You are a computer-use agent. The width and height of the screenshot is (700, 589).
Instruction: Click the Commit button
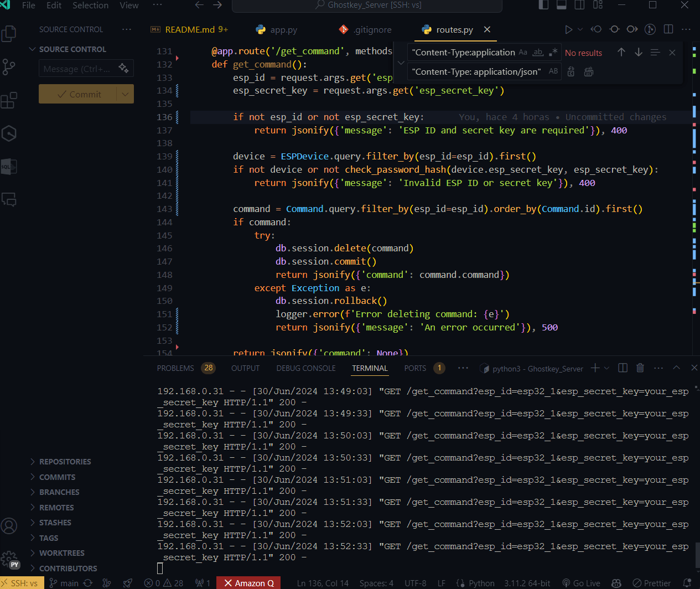(78, 94)
